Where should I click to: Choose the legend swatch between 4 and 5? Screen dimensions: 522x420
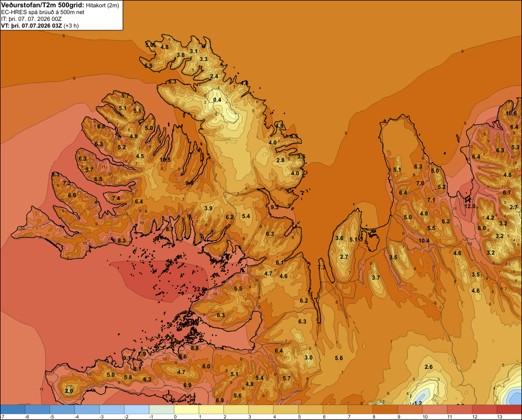point(286,410)
